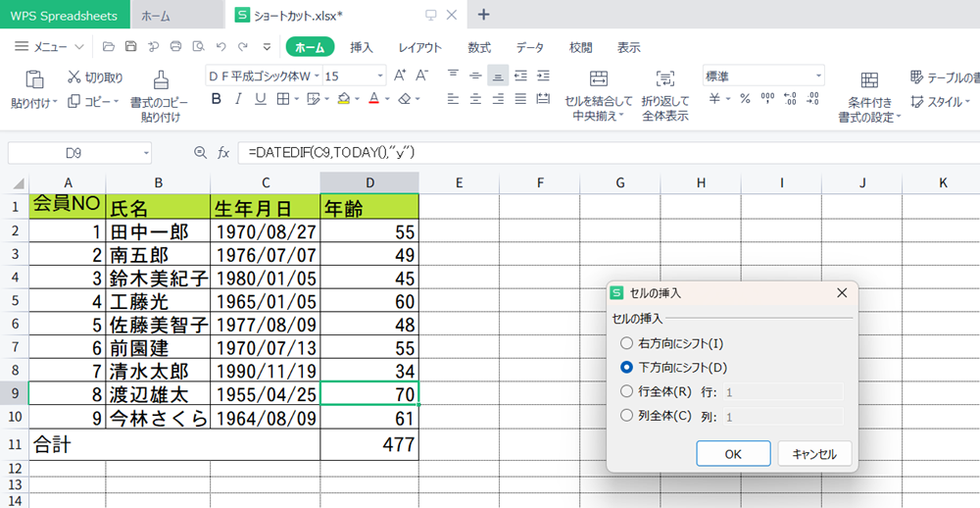Screen dimensions: 980x508
Task: Cut selection with 切り取り scissors
Action: click(x=95, y=77)
